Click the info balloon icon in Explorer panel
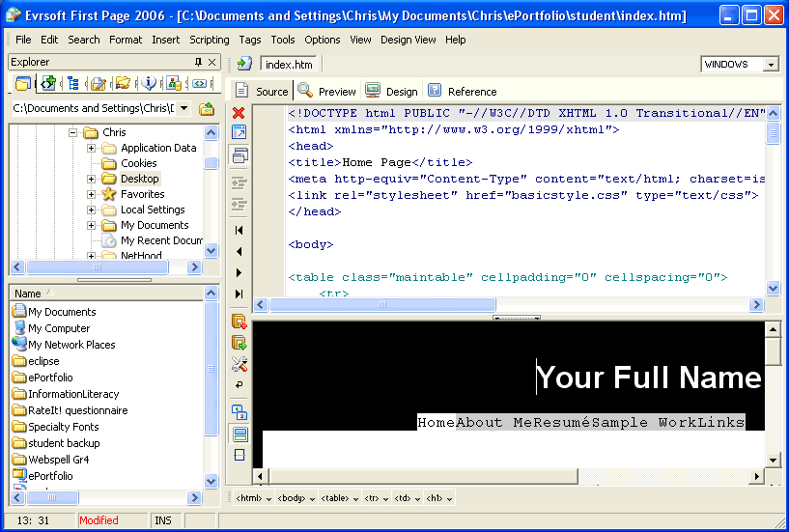Viewport: 789px width, 532px height. (x=148, y=84)
